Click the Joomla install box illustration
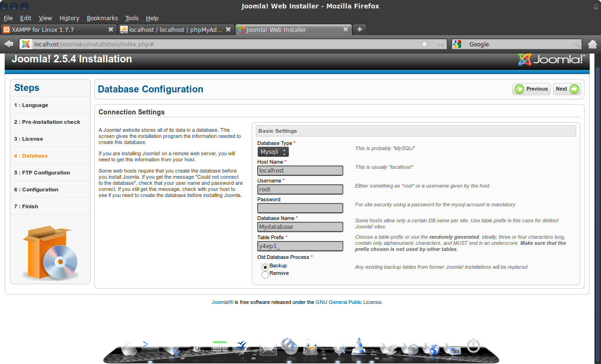 (50, 252)
